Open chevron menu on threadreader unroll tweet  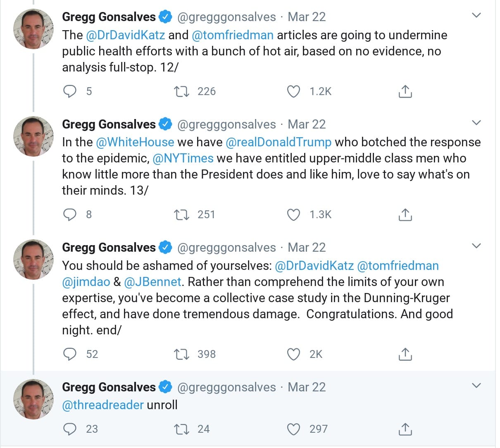click(x=476, y=386)
